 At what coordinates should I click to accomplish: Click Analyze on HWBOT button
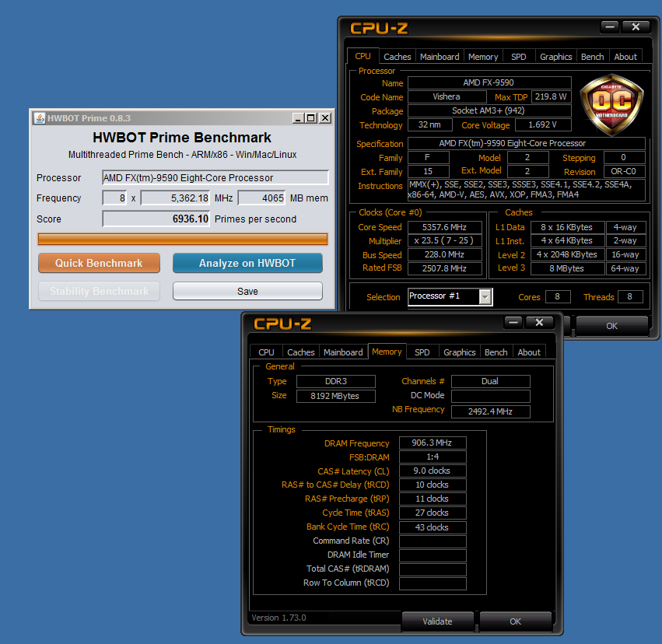tap(247, 264)
